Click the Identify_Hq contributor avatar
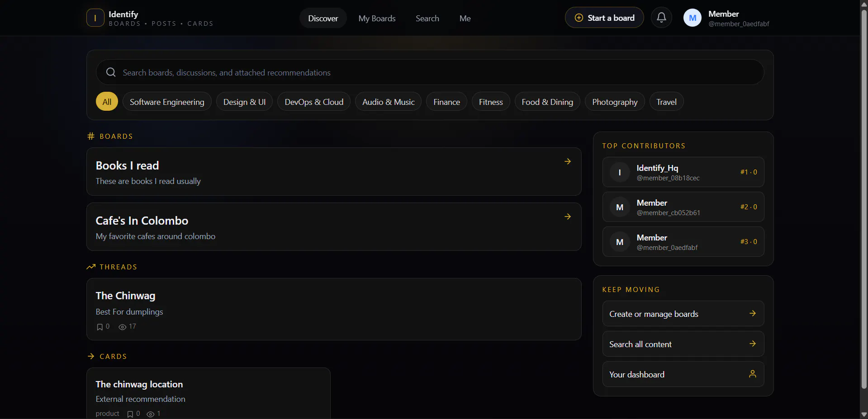The height and width of the screenshot is (419, 868). click(x=620, y=172)
